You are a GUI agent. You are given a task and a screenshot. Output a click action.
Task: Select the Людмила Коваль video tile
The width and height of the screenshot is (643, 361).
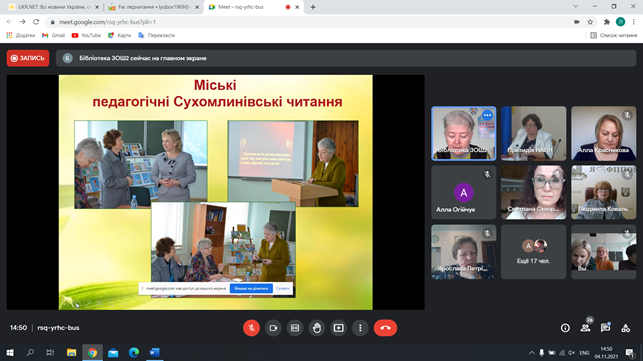coord(604,192)
